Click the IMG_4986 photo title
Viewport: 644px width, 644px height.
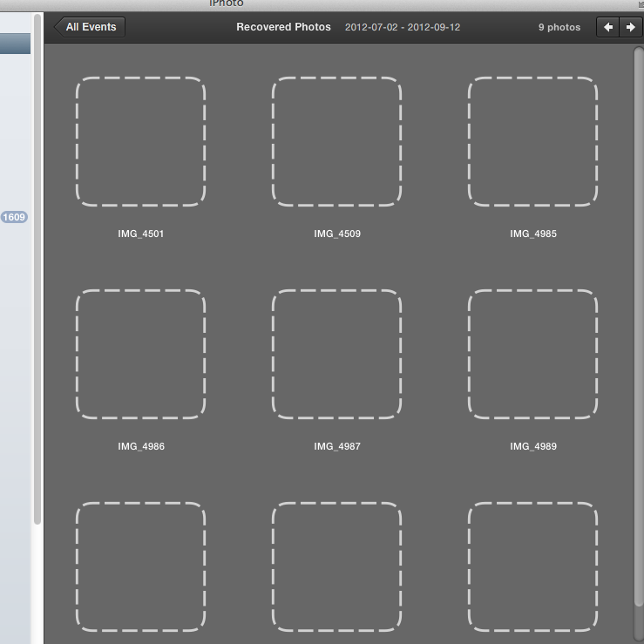click(141, 446)
